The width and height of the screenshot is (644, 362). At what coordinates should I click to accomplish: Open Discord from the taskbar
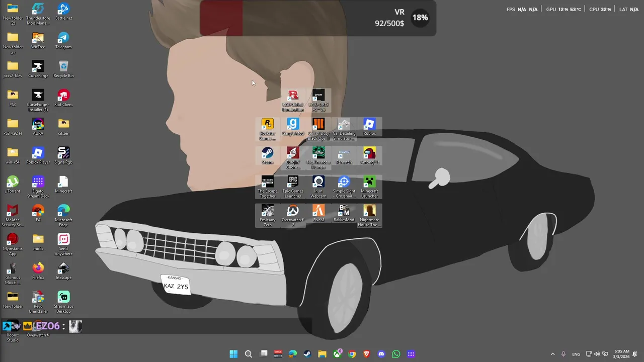pyautogui.click(x=381, y=354)
